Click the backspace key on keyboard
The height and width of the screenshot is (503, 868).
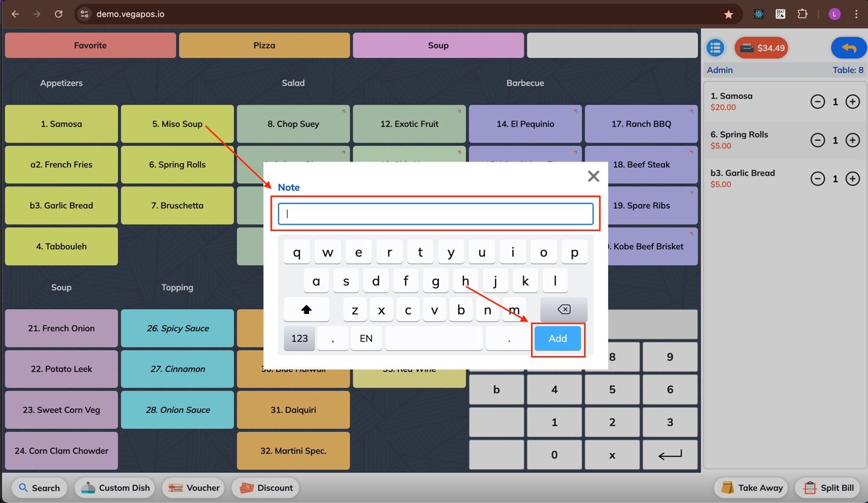point(564,310)
